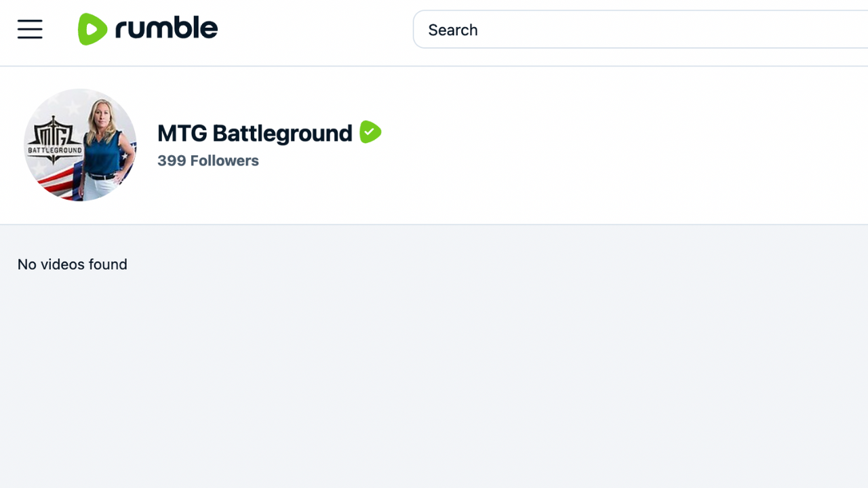Click the rumble wordmark text
This screenshot has width=868, height=488.
tap(166, 28)
